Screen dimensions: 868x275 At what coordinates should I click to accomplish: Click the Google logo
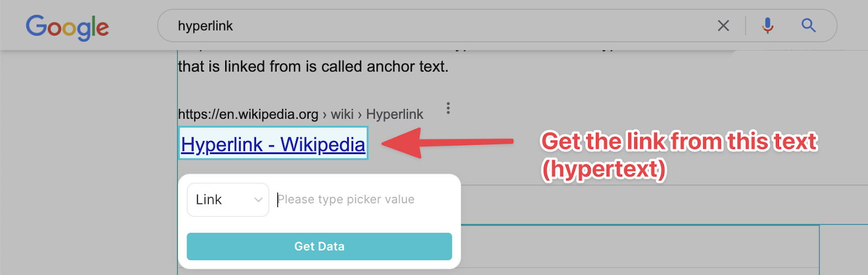click(67, 27)
